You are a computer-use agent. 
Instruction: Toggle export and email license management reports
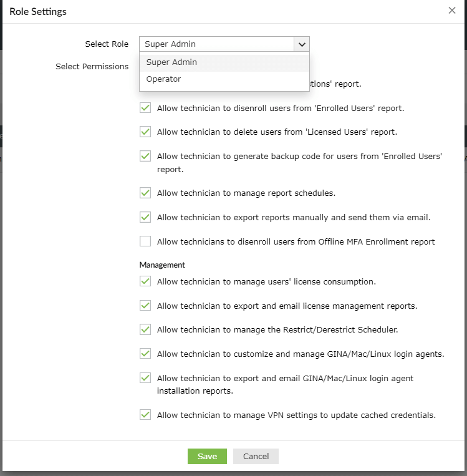pyautogui.click(x=145, y=306)
